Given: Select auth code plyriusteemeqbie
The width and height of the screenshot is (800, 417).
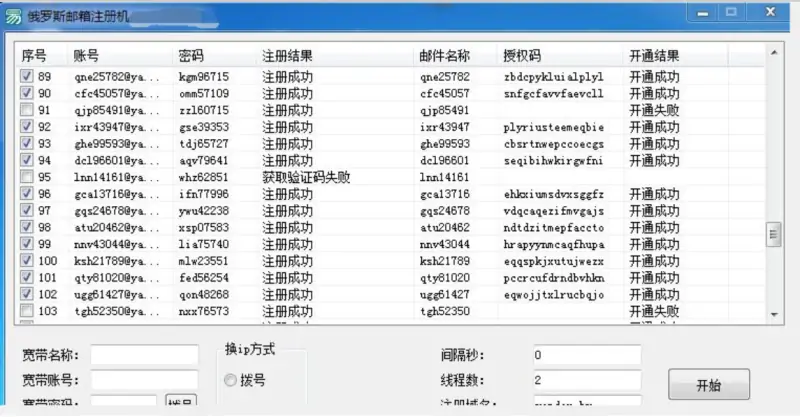Looking at the screenshot, I should [x=554, y=127].
